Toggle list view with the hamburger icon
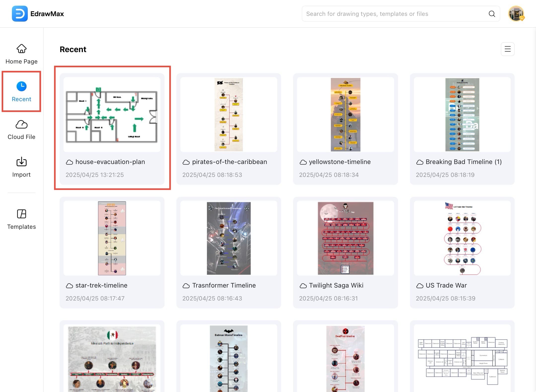Screen dimensions: 536x392 click(507, 49)
